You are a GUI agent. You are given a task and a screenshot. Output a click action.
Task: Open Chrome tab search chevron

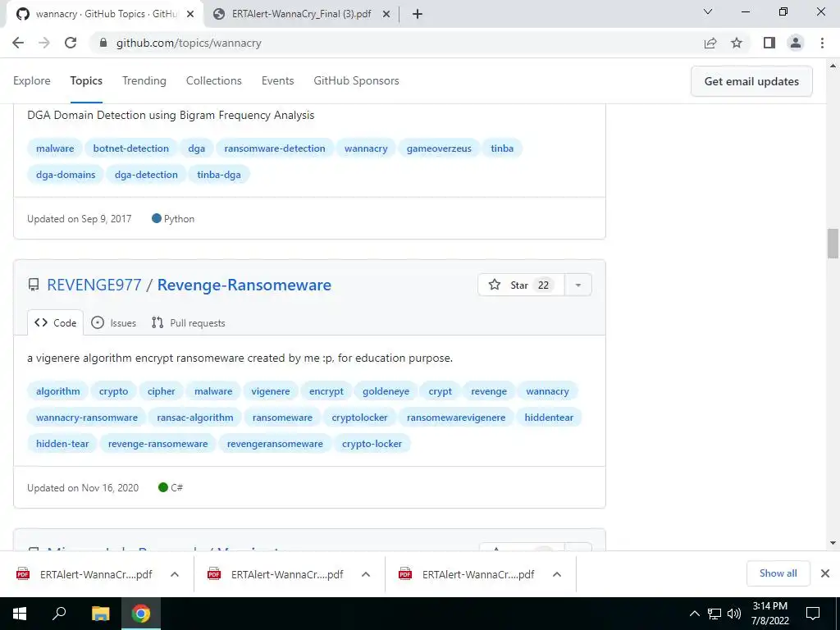point(708,11)
